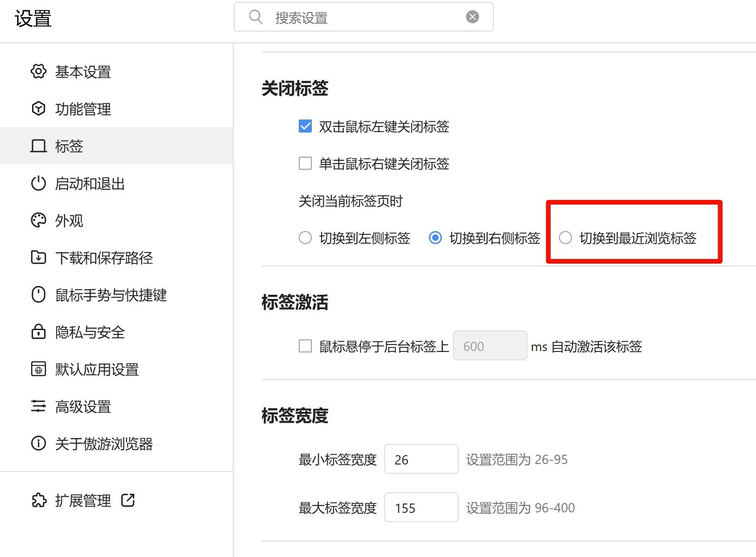Click the download folder icon for 下载和保存路径
Image resolution: width=756 pixels, height=557 pixels.
[x=39, y=257]
